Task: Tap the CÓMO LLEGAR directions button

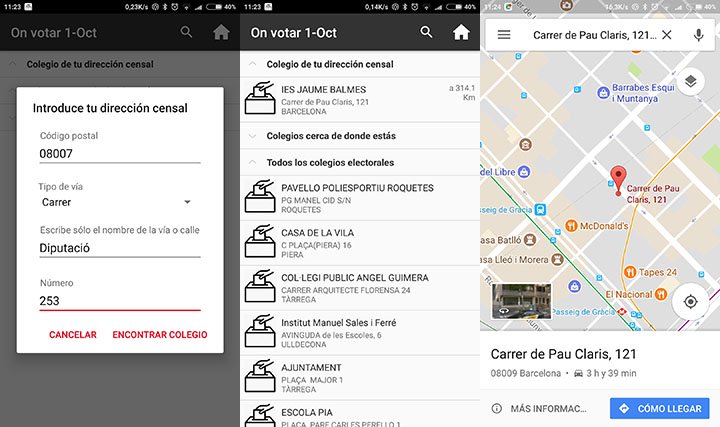Action: [659, 408]
